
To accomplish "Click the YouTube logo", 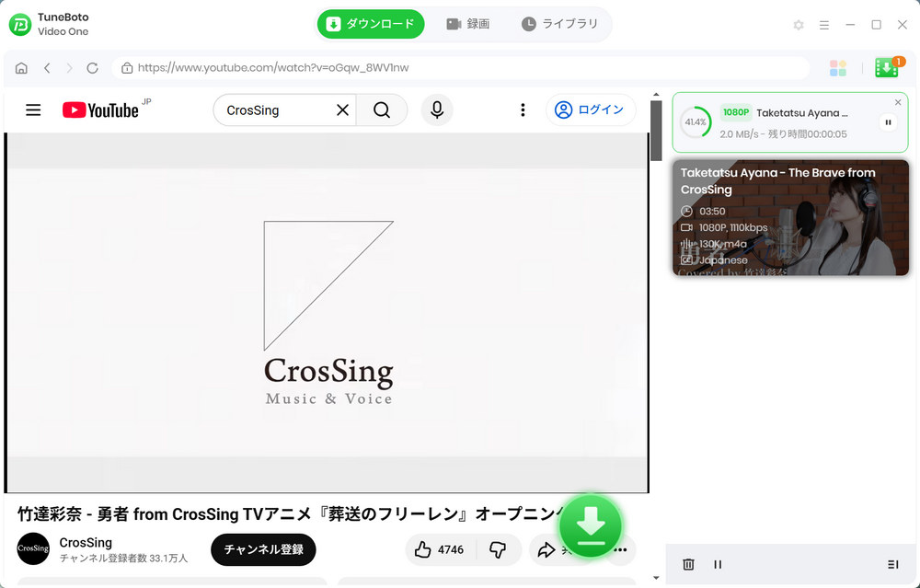I will click(x=101, y=110).
